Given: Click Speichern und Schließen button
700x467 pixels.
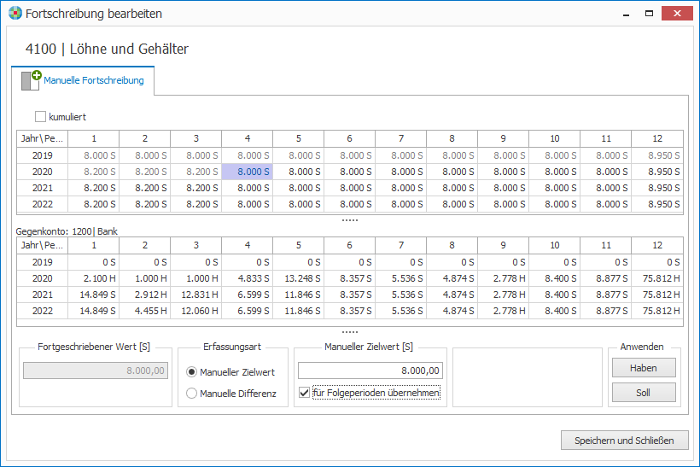Looking at the screenshot, I should (624, 440).
